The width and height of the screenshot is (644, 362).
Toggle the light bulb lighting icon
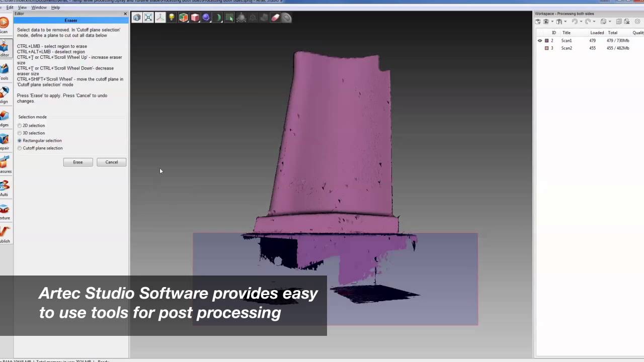point(172,18)
